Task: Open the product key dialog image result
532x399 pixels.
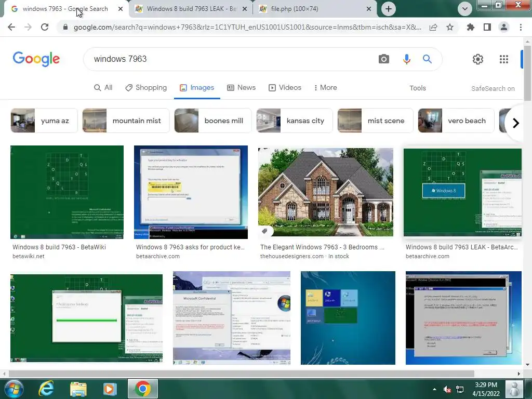Action: [191, 192]
